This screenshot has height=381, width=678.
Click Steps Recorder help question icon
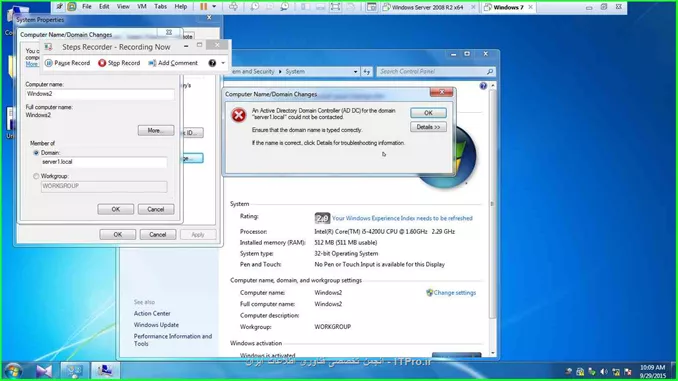212,63
